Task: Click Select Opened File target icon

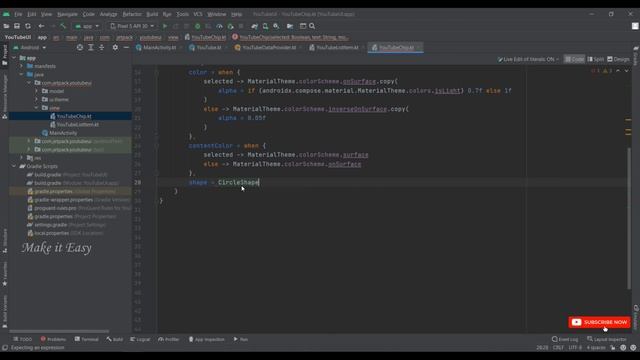Action: (80, 47)
